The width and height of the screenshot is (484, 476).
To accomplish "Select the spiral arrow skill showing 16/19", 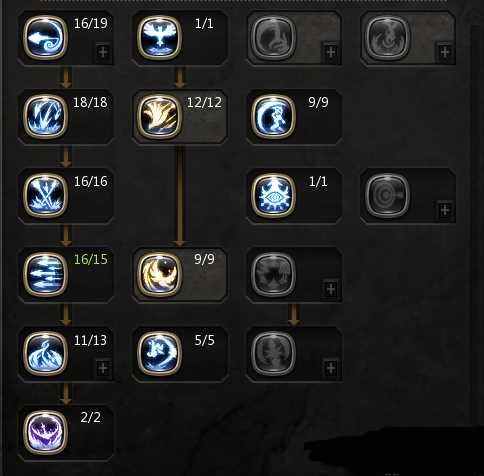I will coord(45,38).
